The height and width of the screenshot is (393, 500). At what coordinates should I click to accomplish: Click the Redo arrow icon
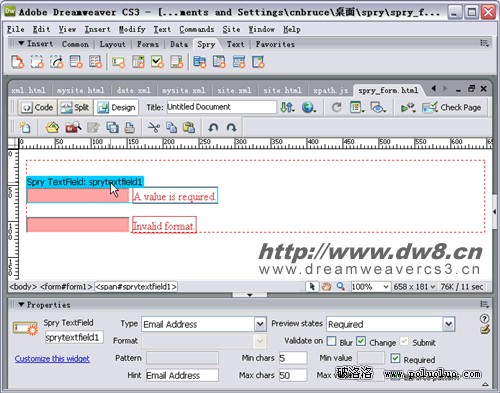click(x=231, y=127)
